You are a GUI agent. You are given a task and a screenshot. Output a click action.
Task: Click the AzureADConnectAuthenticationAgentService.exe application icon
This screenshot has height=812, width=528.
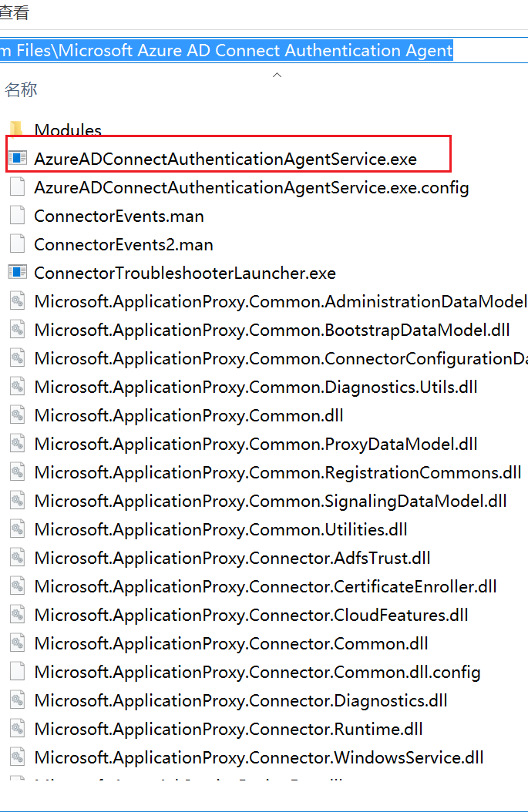tap(18, 157)
